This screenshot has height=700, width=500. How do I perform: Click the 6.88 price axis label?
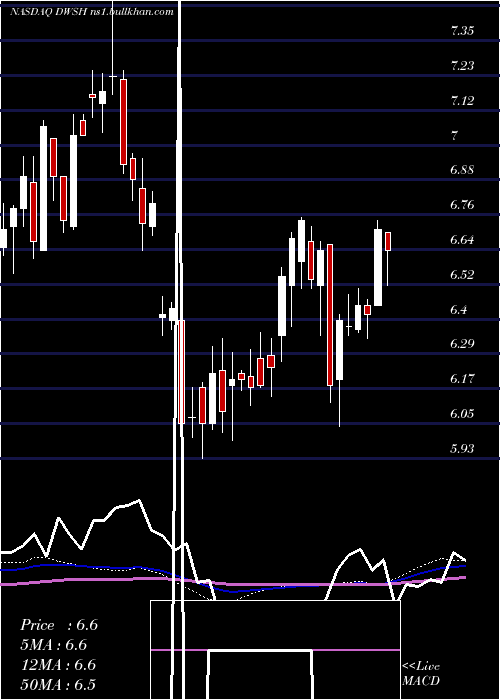[462, 170]
